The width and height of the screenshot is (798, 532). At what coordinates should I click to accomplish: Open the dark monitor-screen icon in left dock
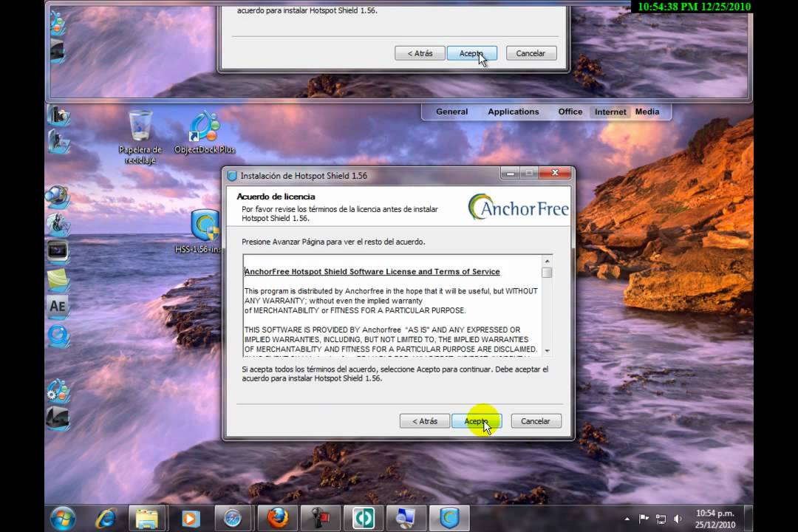click(x=58, y=250)
